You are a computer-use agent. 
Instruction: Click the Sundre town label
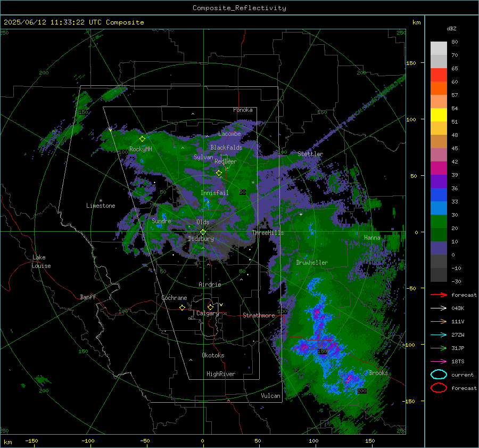point(161,221)
